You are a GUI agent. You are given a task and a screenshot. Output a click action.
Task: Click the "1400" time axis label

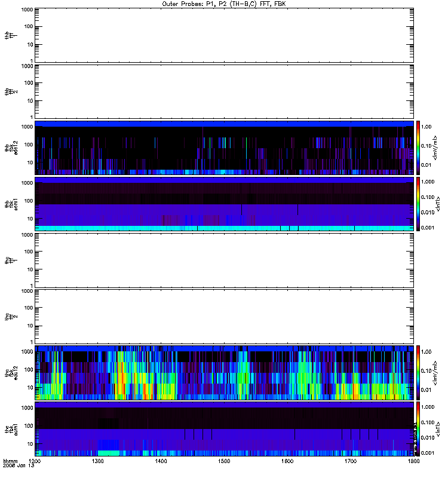[161, 461]
